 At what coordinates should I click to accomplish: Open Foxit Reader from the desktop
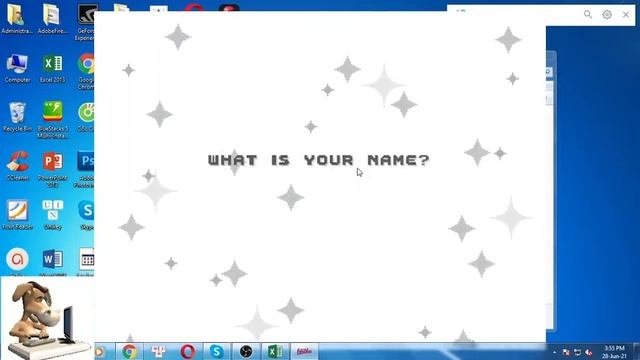pyautogui.click(x=17, y=215)
